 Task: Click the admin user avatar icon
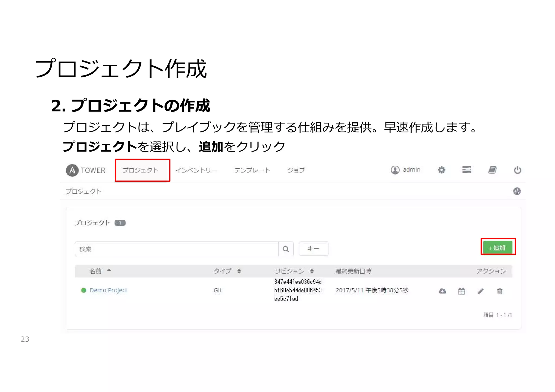(x=395, y=170)
